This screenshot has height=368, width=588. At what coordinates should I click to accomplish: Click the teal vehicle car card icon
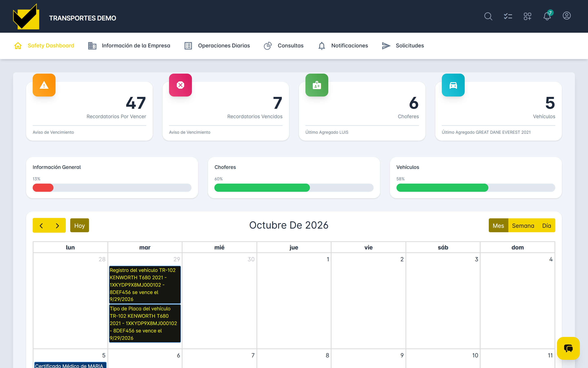point(453,85)
